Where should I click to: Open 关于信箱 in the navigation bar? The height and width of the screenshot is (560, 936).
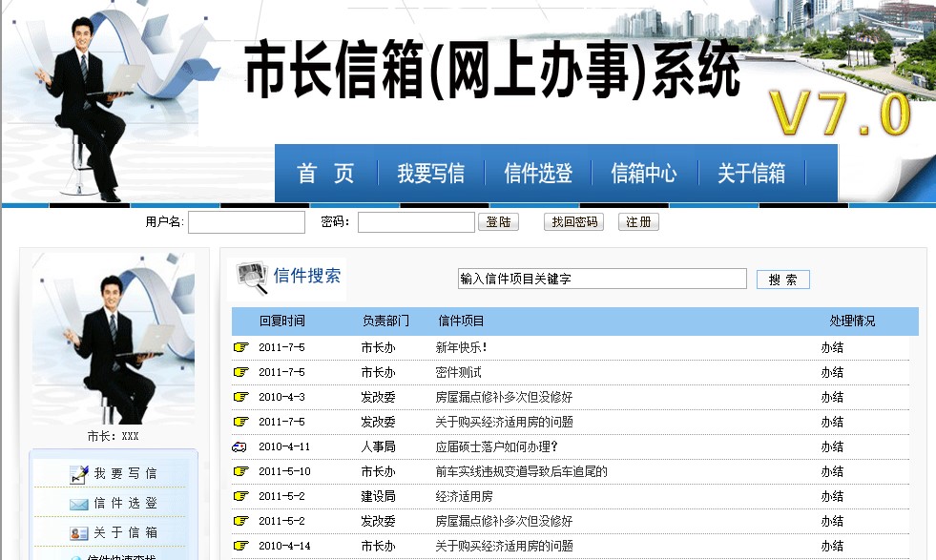point(751,173)
